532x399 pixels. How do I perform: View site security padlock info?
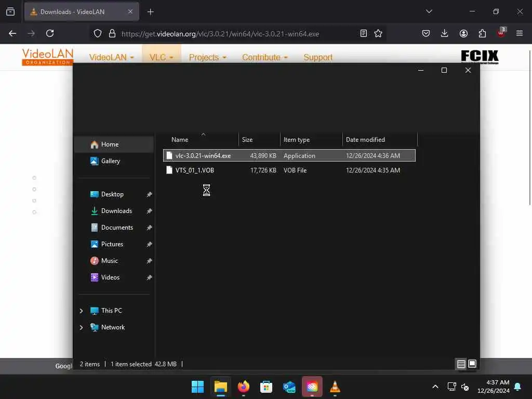click(x=112, y=33)
